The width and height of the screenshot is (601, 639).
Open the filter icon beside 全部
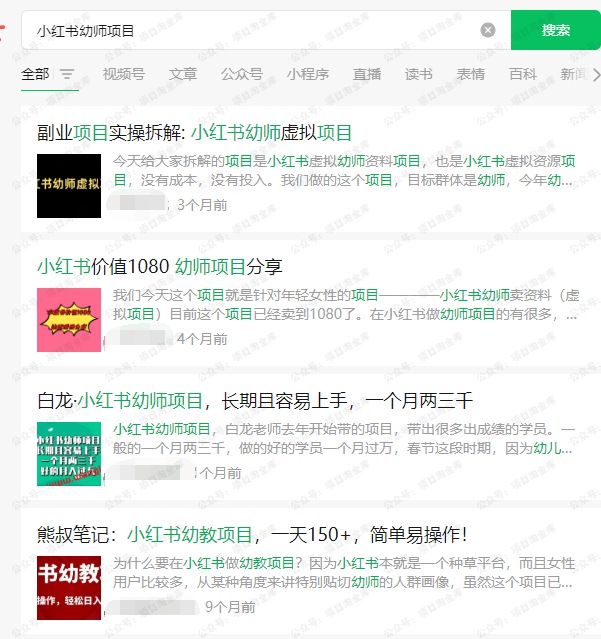point(67,74)
